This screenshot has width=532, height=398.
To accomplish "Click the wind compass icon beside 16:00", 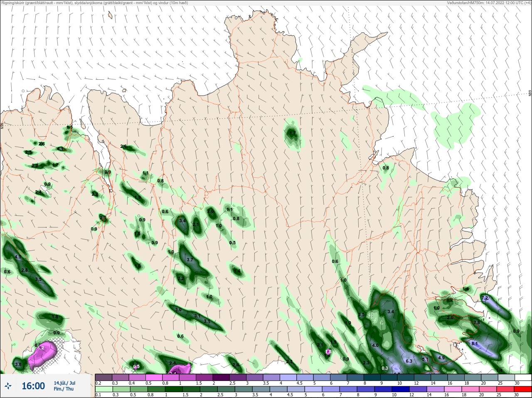I will (8, 386).
